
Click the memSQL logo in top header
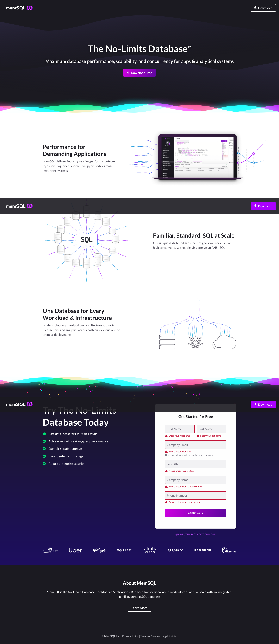pos(19,8)
